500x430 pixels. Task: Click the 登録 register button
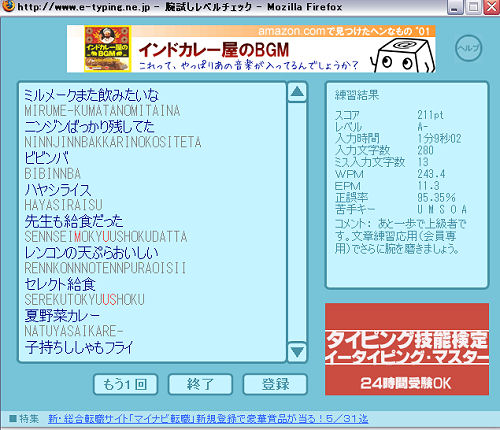(x=275, y=384)
